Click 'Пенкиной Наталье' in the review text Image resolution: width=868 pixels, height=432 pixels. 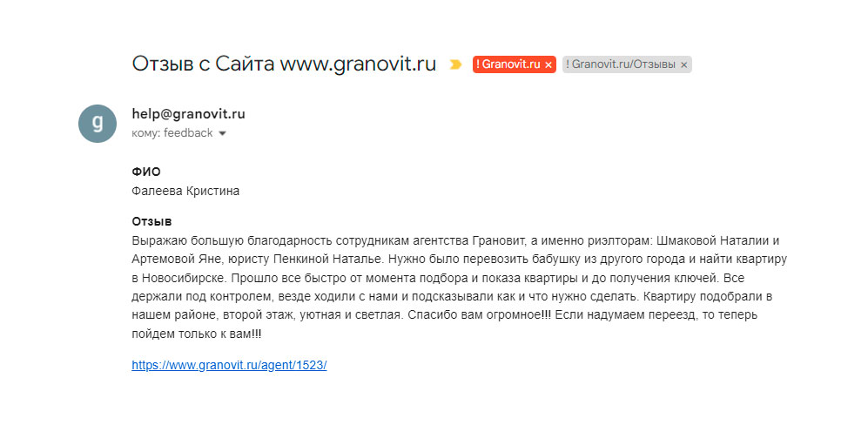[326, 260]
